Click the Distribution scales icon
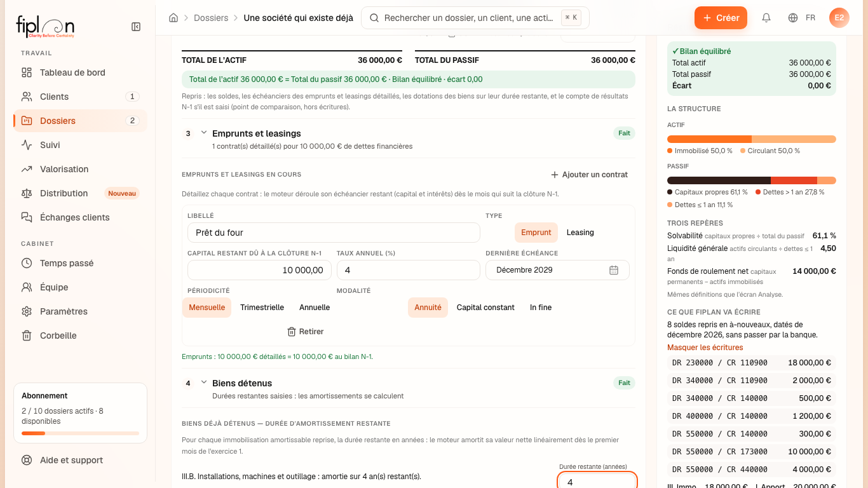This screenshot has width=868, height=488. click(27, 193)
